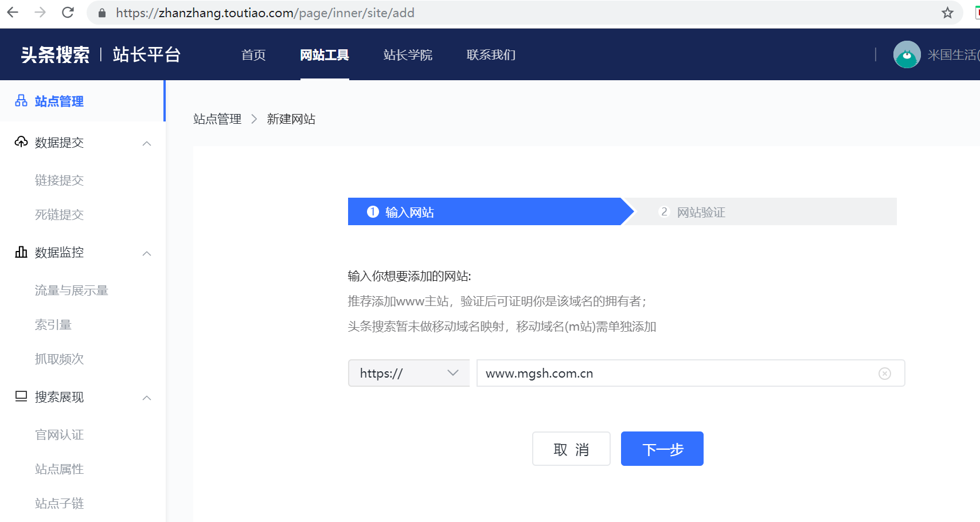Open 链接提交 in the sidebar
Screen dimensions: 980x522
click(x=60, y=180)
